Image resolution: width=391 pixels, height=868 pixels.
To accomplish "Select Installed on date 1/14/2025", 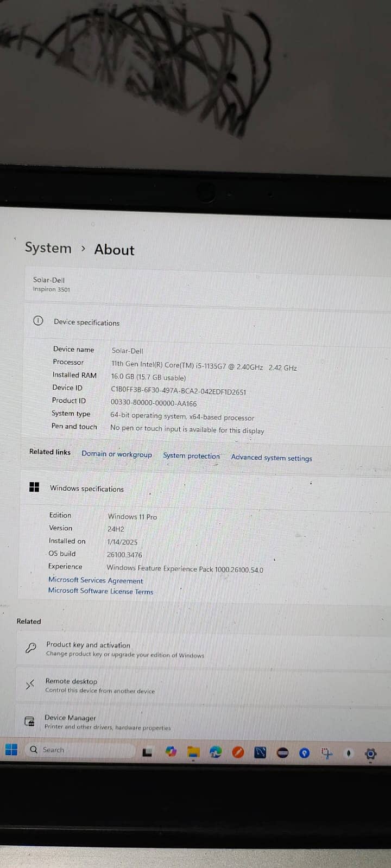I will tap(122, 542).
